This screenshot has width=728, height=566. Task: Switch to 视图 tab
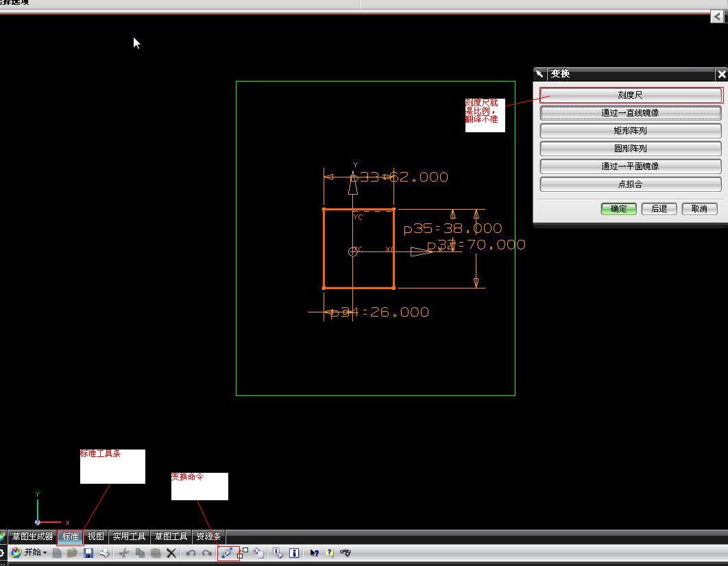pyautogui.click(x=96, y=537)
